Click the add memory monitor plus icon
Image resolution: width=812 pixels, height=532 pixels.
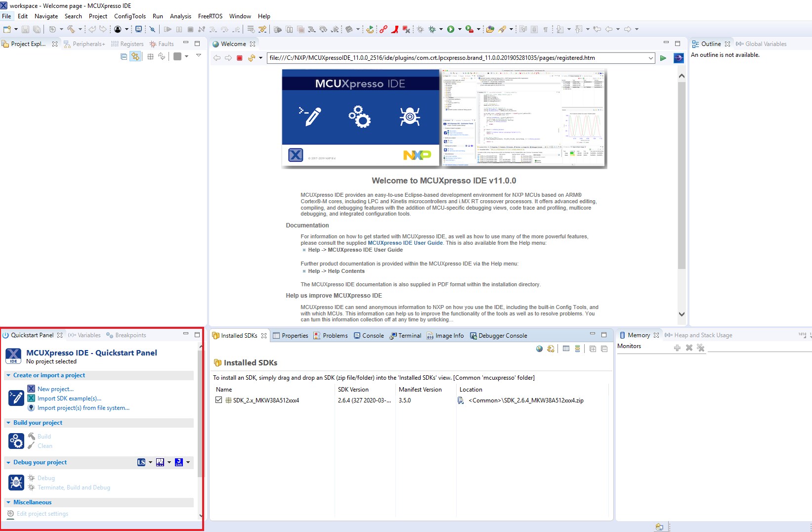(677, 348)
